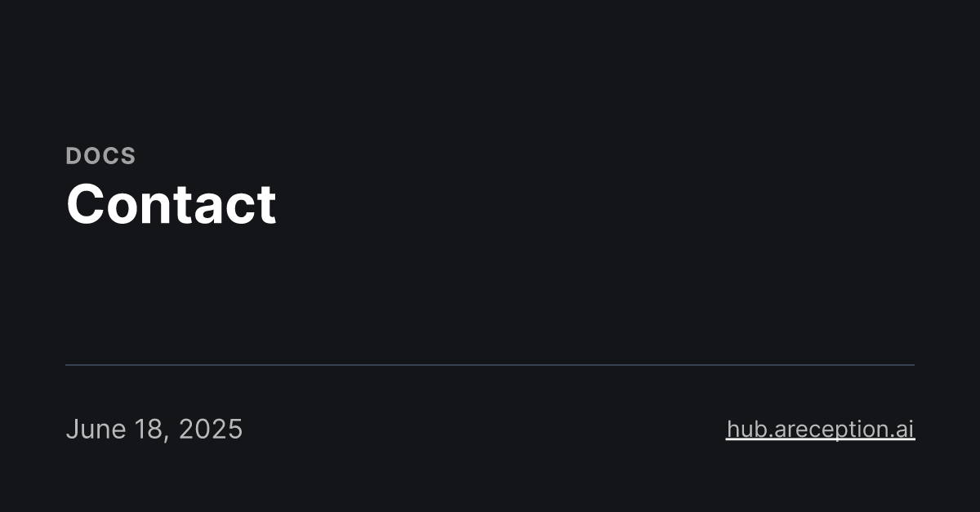Click the DOCS category label
The width and height of the screenshot is (980, 512).
click(100, 156)
